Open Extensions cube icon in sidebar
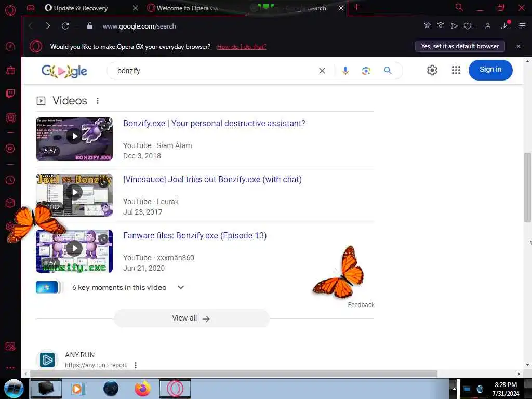The height and width of the screenshot is (399, 532). pyautogui.click(x=10, y=203)
